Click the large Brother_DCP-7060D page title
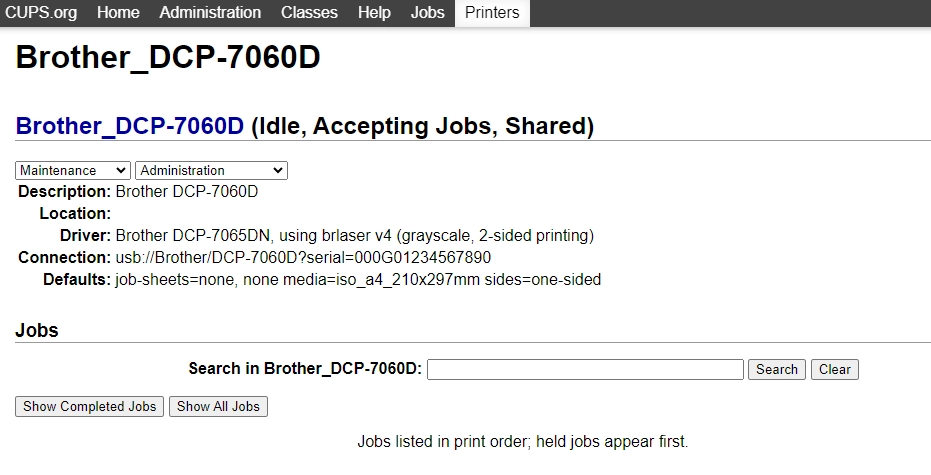Image resolution: width=931 pixels, height=475 pixels. (x=168, y=57)
